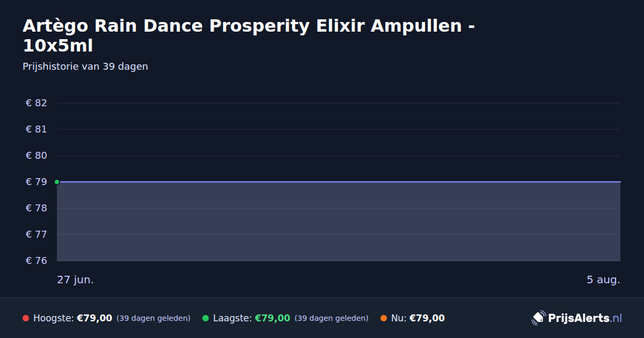644x338 pixels.
Task: Open the PrijsAlerts.nl brand link
Action: pos(577,318)
